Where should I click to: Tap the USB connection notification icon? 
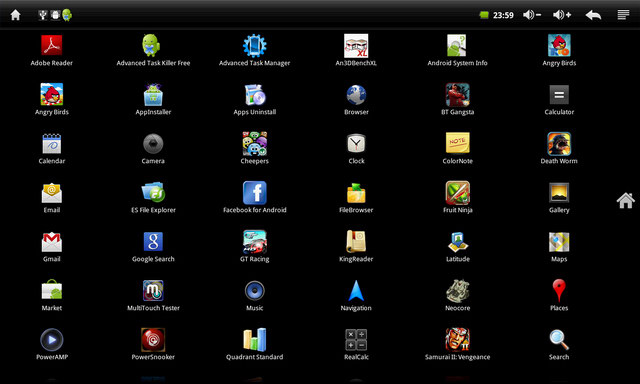pyautogui.click(x=42, y=15)
